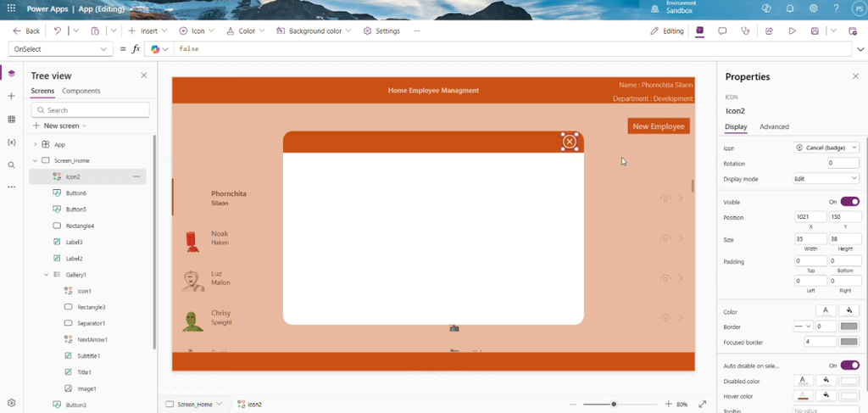This screenshot has width=868, height=413.
Task: Zoom in with the plus icon
Action: click(x=668, y=405)
